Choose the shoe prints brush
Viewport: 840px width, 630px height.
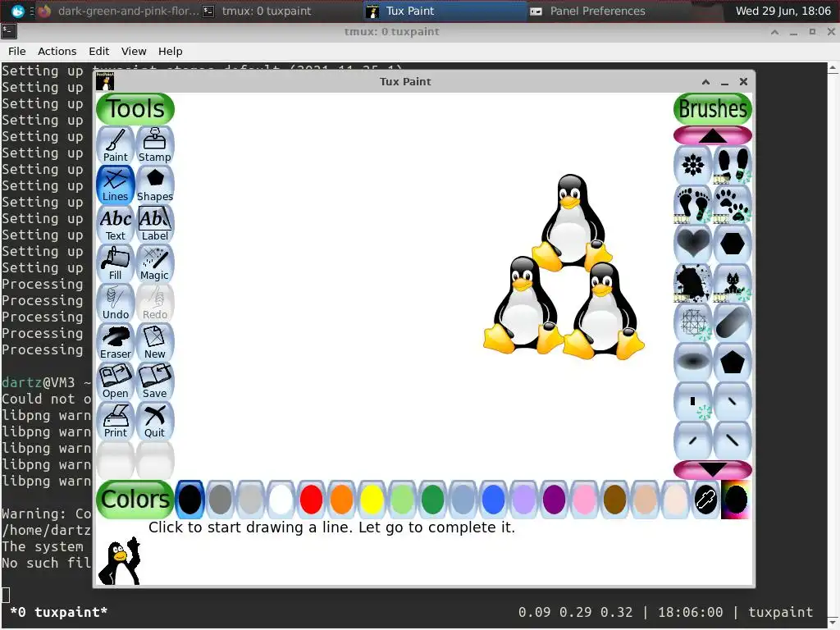click(733, 165)
